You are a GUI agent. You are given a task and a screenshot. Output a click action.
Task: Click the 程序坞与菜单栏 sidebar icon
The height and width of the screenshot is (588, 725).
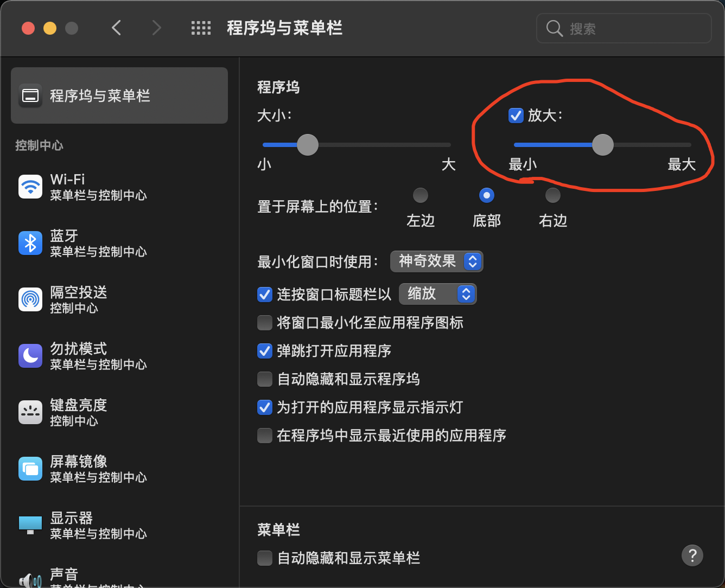tap(30, 96)
